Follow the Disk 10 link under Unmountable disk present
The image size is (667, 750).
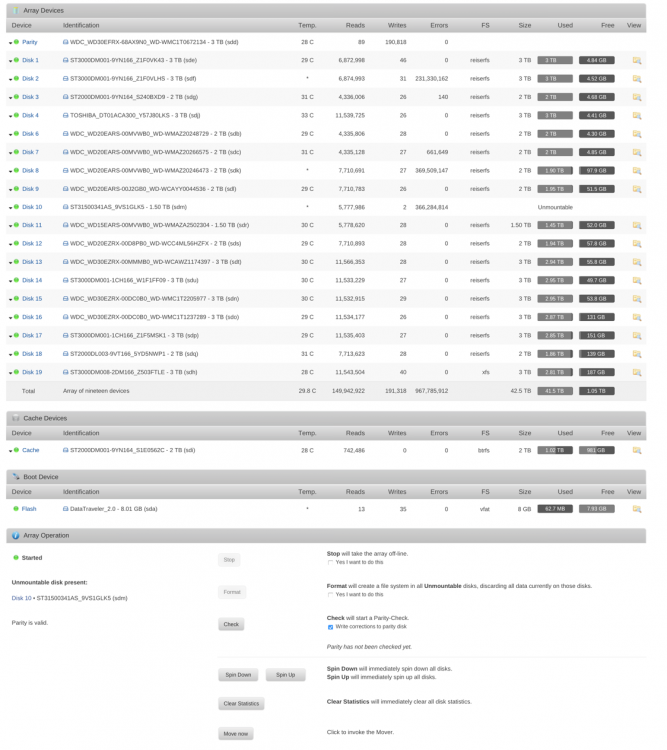(x=22, y=598)
